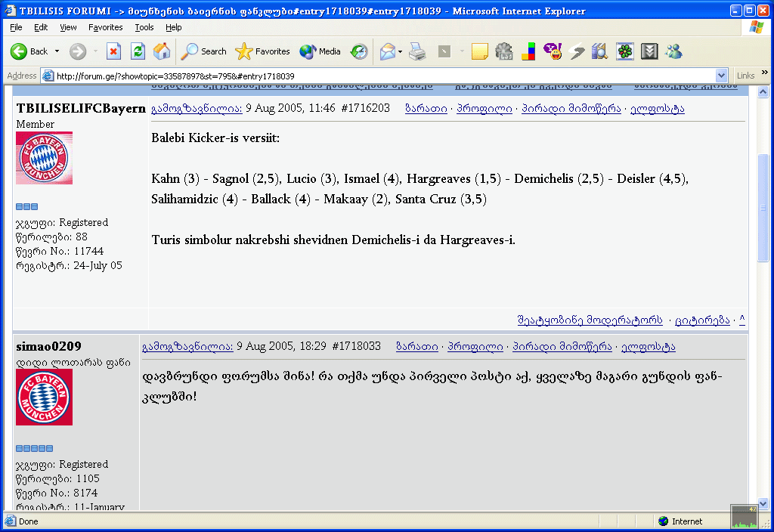Image resolution: width=774 pixels, height=532 pixels.
Task: Open TBILISELIFCBayern's card link
Action: [x=426, y=109]
